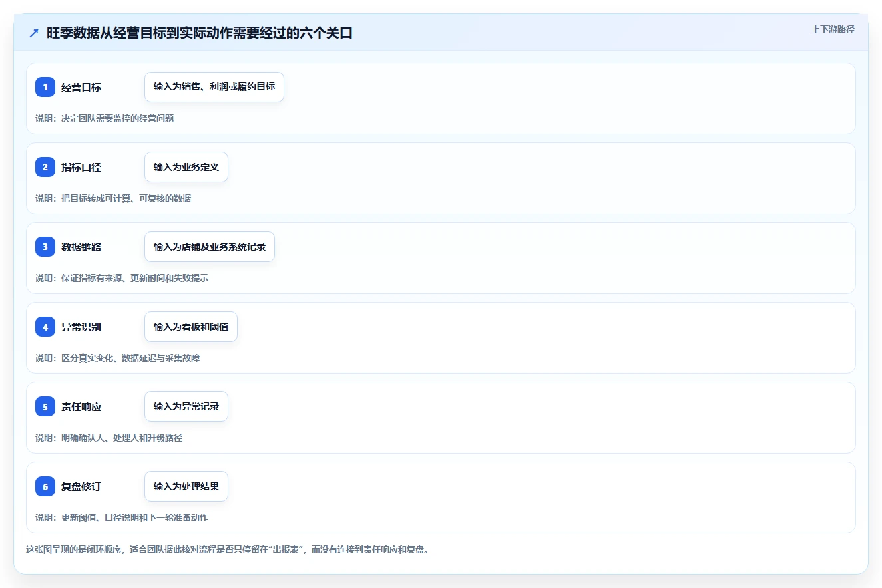Click the 责任响应 step title
The height and width of the screenshot is (588, 882).
coord(81,406)
